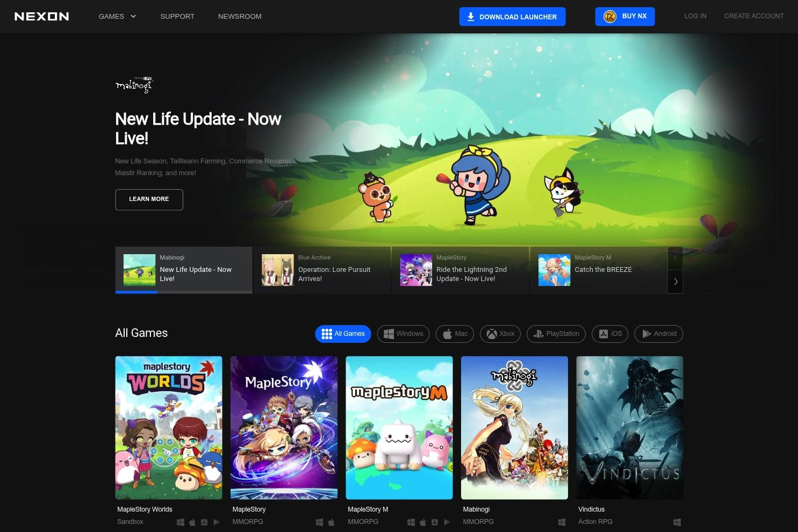Select the Blue Archive Lore Pursuit slide
This screenshot has height=532, width=798.
[x=322, y=270]
